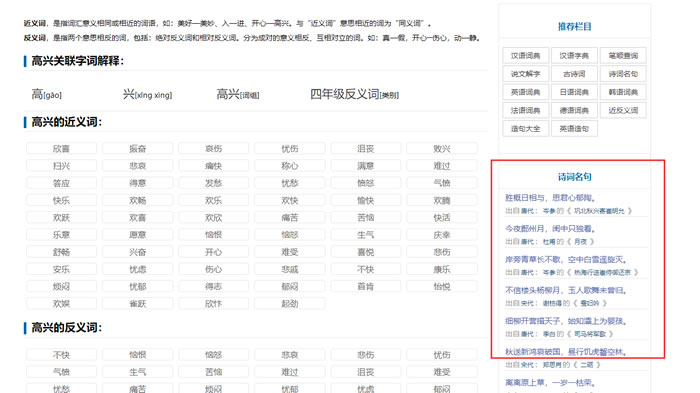Open the 德语词典 link

click(574, 111)
